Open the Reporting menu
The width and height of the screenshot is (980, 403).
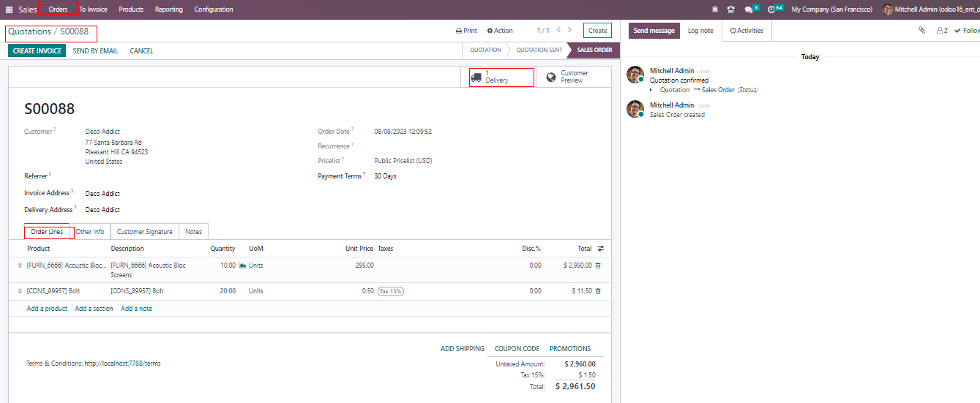coord(169,10)
